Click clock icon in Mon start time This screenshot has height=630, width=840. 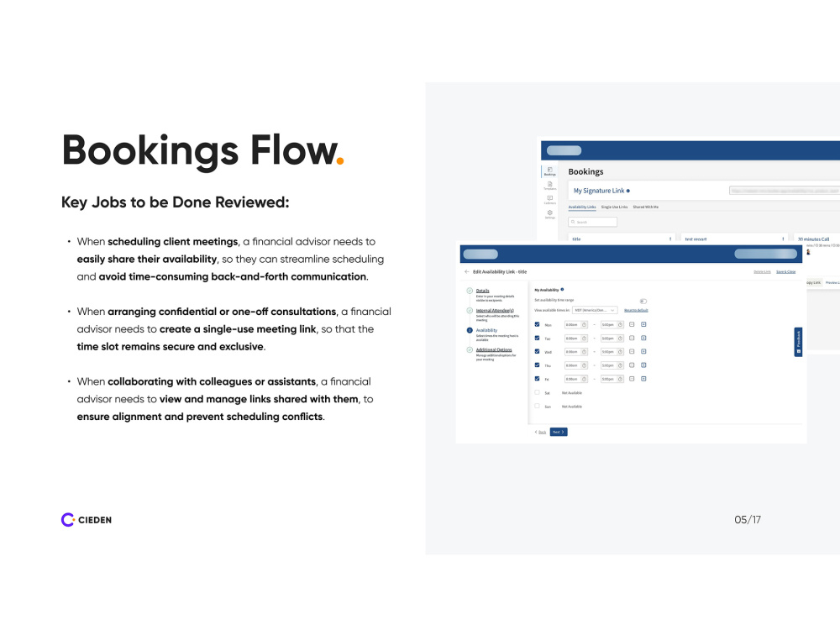click(x=584, y=324)
